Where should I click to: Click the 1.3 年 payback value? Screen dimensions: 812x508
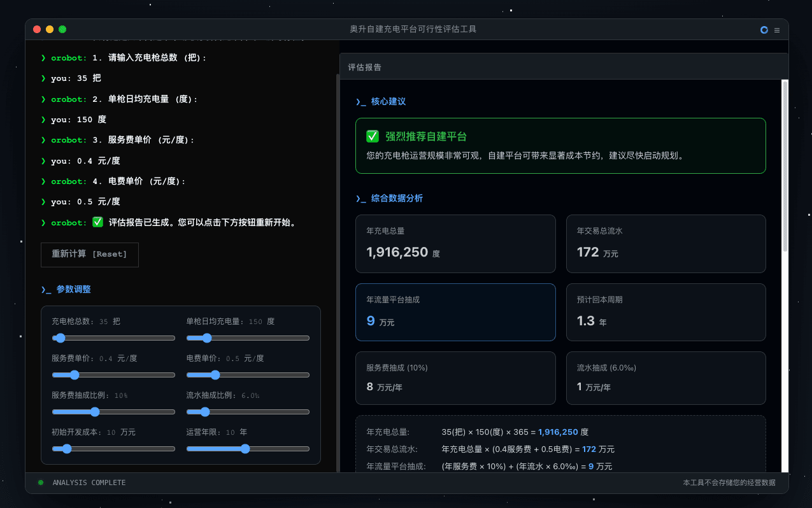(x=592, y=321)
